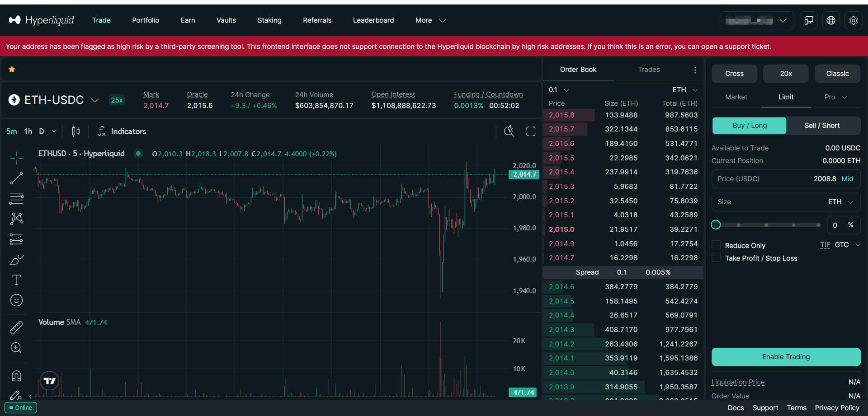Expand the ETH-USDC pair selector
Image resolution: width=868 pixels, height=416 pixels.
pos(94,100)
